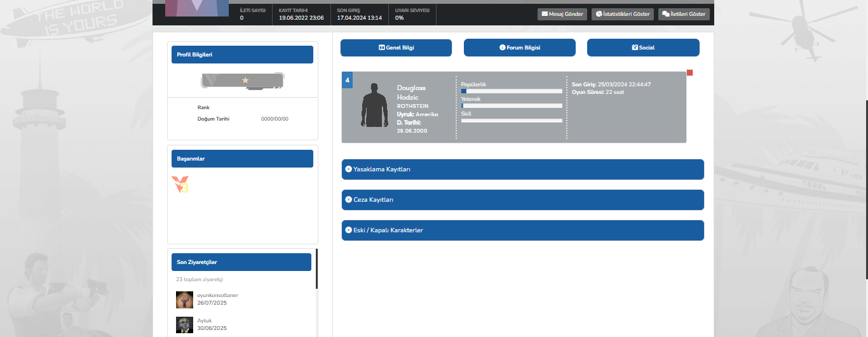The image size is (868, 337).
Task: Click the oyunkonsoltaner username link
Action: (217, 295)
